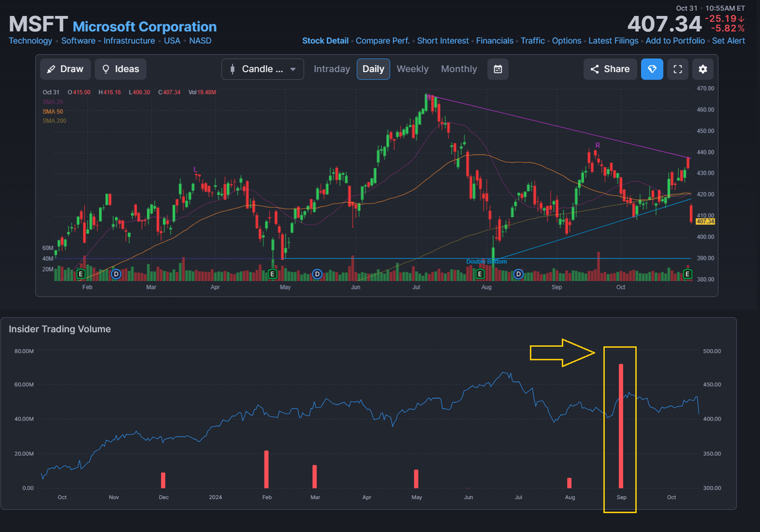Click the Double Bottom pattern label
Screen dimensions: 760x532
click(x=486, y=262)
